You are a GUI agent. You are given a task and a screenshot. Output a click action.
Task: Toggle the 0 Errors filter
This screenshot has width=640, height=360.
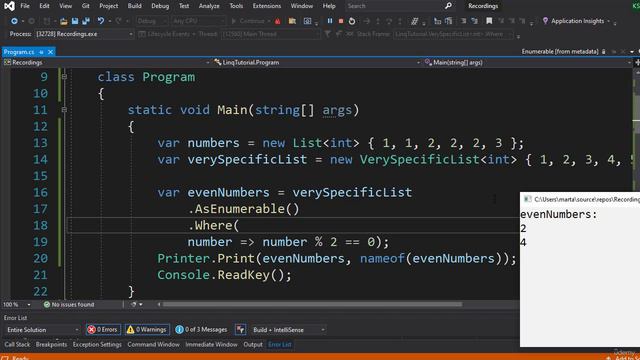coord(103,329)
